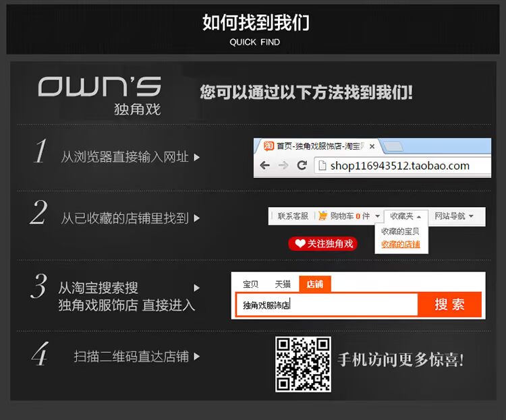
Task: Select the 首页-独角戏服饰店 browser tab
Action: (318, 146)
